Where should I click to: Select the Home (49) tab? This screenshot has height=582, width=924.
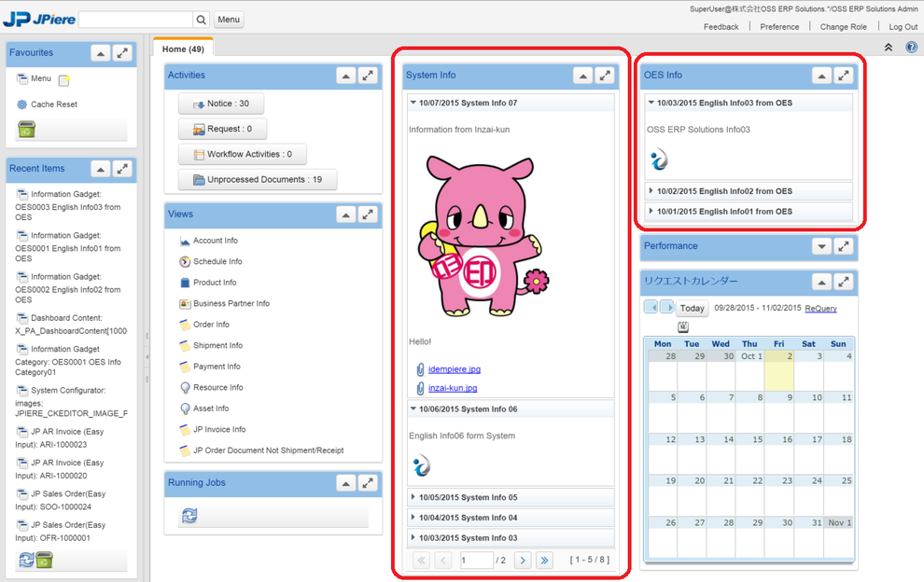coord(183,48)
